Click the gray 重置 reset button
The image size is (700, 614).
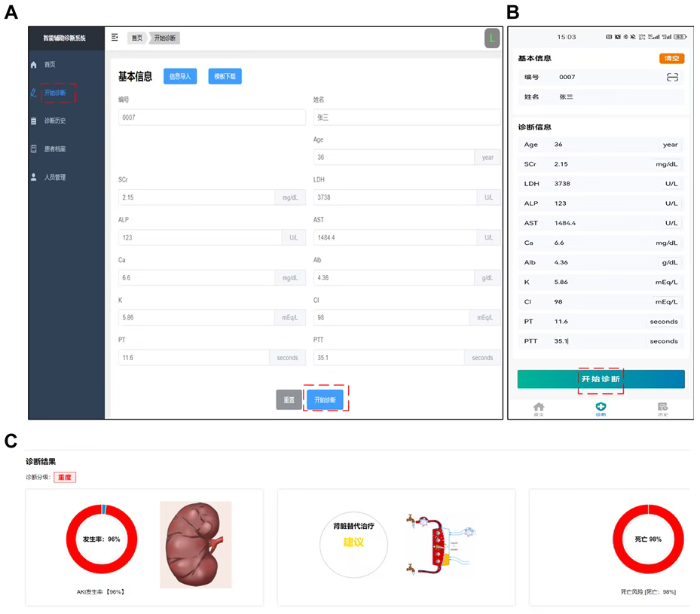[x=289, y=400]
